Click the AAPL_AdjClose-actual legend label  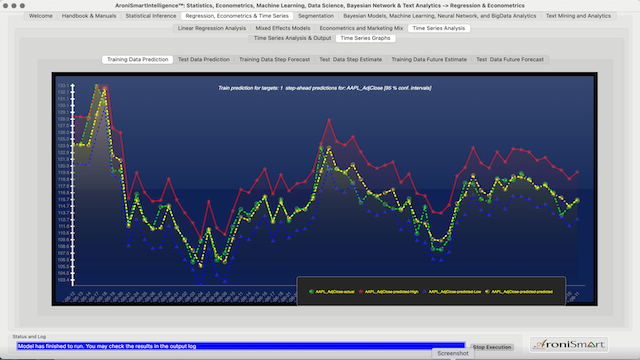tap(335, 291)
